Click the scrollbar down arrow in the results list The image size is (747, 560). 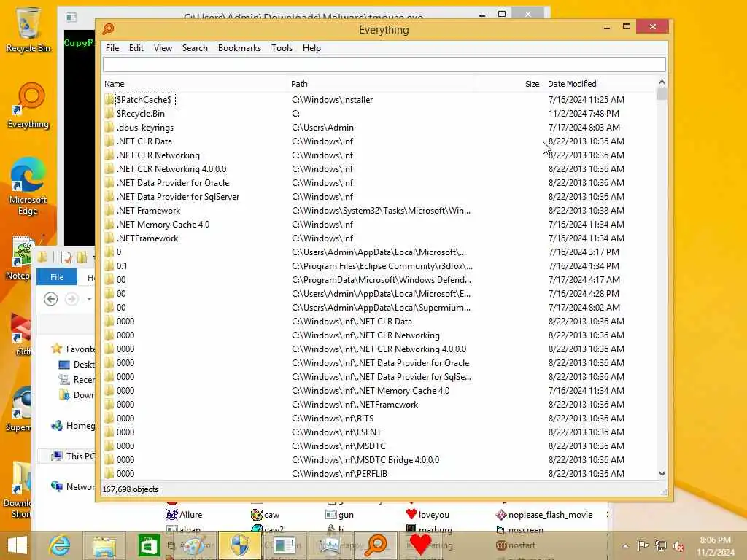click(662, 474)
